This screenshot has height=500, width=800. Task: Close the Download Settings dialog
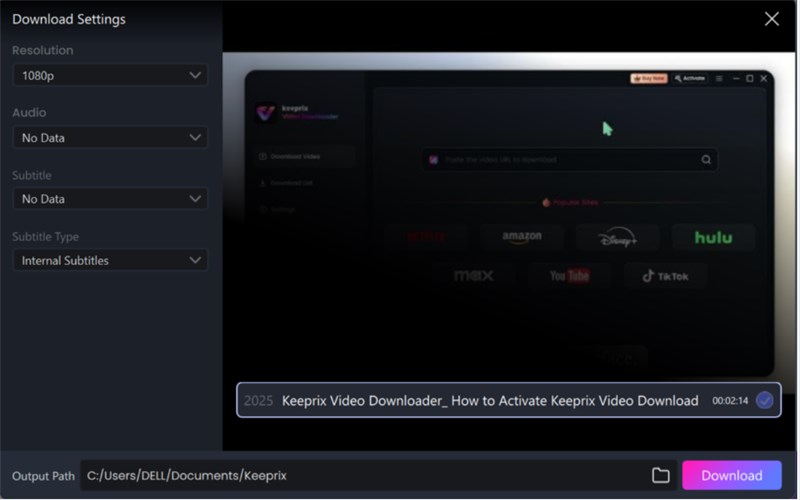773,19
